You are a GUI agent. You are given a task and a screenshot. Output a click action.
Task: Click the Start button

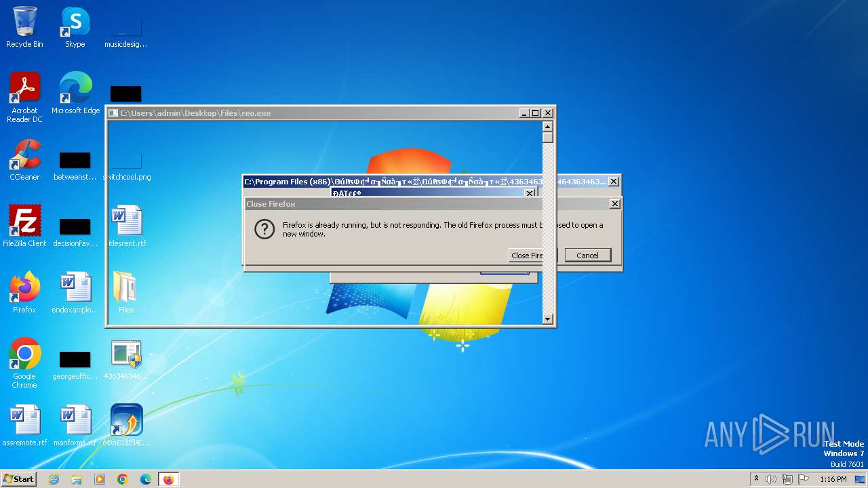coord(18,479)
